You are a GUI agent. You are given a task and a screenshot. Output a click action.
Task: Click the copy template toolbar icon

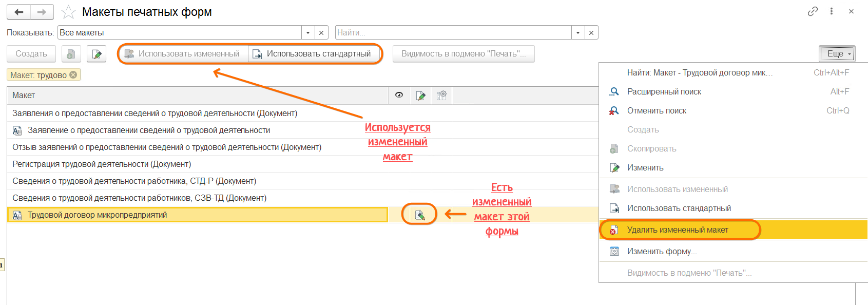[x=71, y=54]
